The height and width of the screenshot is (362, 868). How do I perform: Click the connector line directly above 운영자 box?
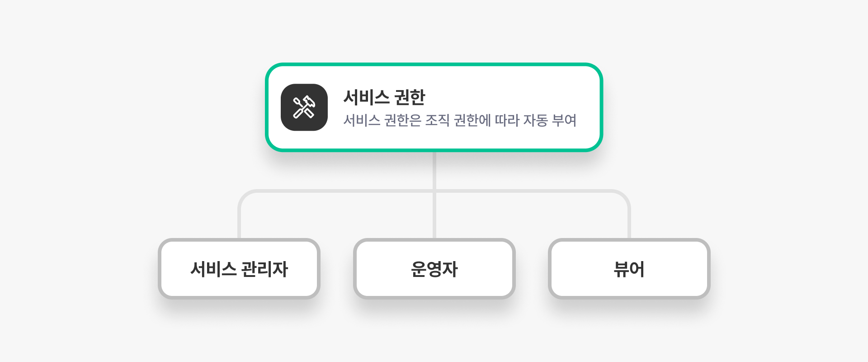(434, 217)
